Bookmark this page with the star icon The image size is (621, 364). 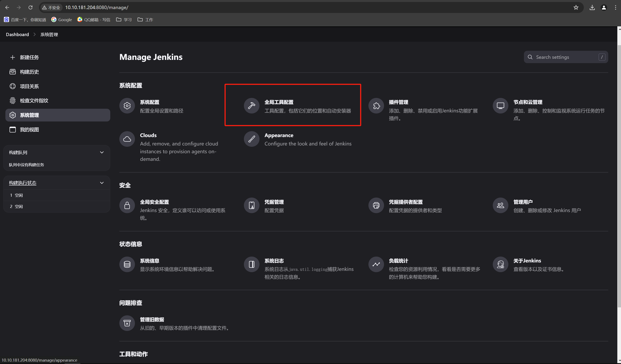point(576,7)
